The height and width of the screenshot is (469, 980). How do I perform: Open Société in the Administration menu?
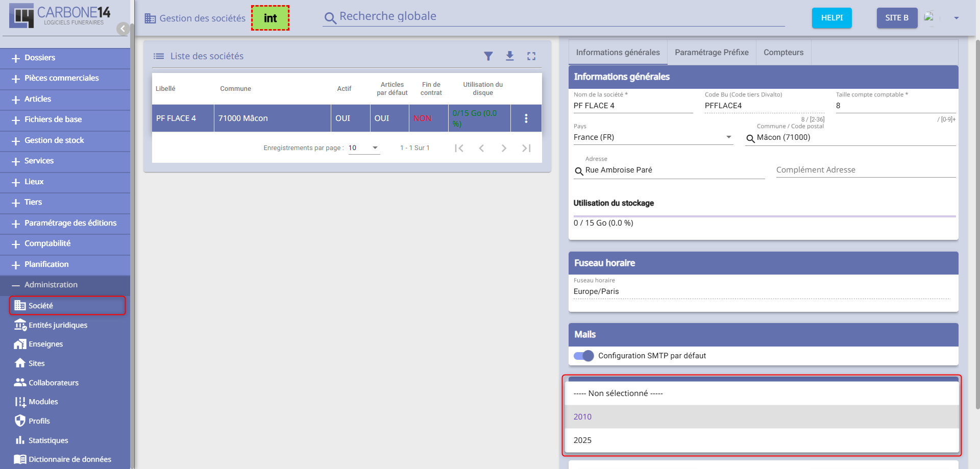pyautogui.click(x=67, y=306)
